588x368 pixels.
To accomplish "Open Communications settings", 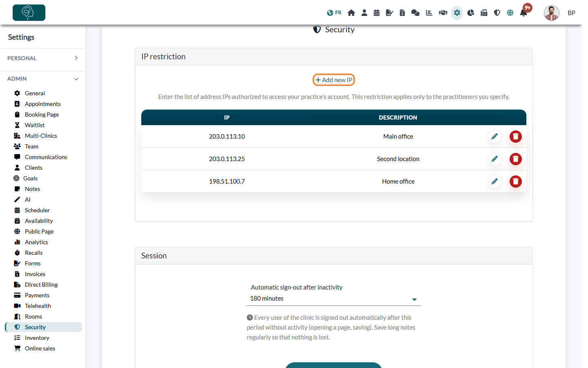I will coord(46,157).
